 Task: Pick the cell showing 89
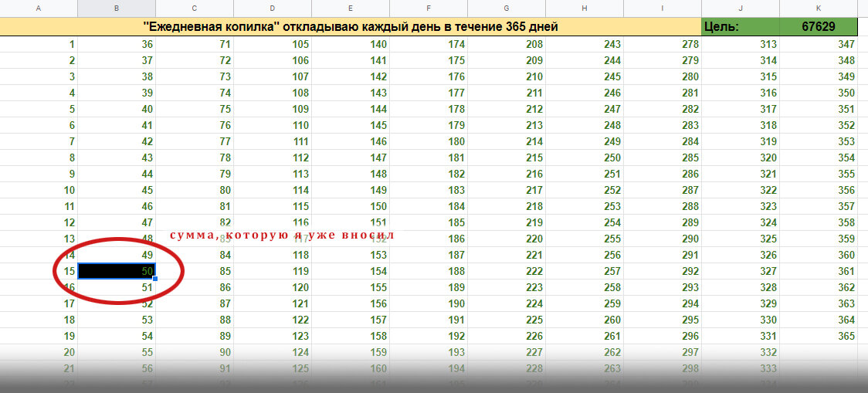pyautogui.click(x=195, y=336)
